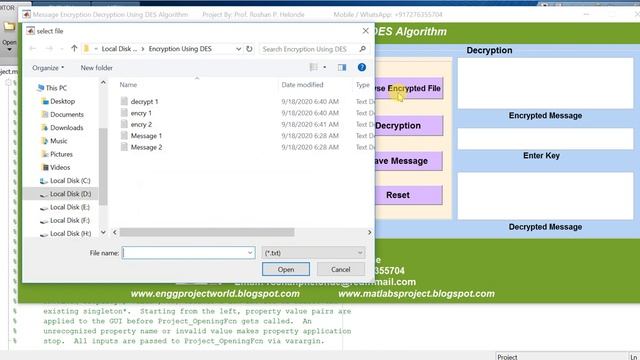Click the Search Encryption Using DES field

pyautogui.click(x=308, y=49)
